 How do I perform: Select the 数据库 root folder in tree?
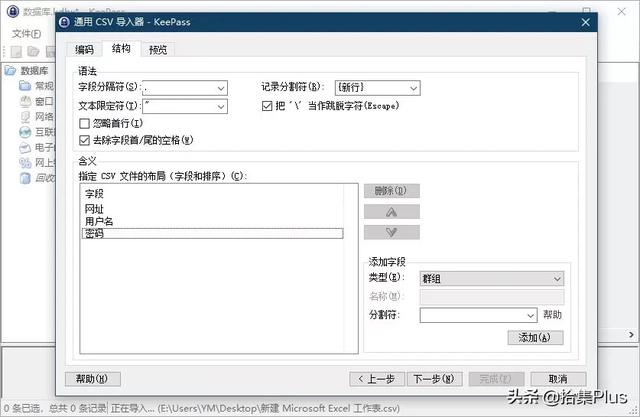pos(27,71)
